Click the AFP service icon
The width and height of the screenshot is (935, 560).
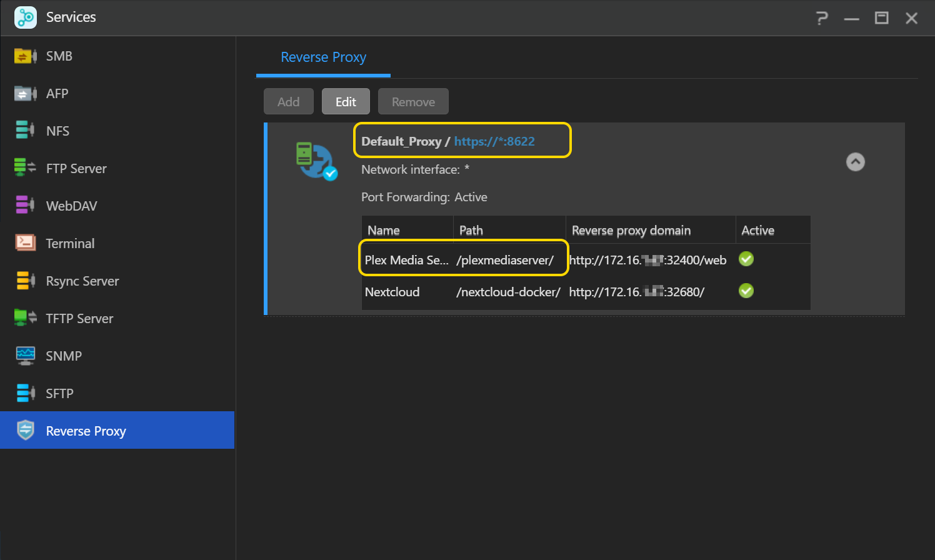click(25, 94)
